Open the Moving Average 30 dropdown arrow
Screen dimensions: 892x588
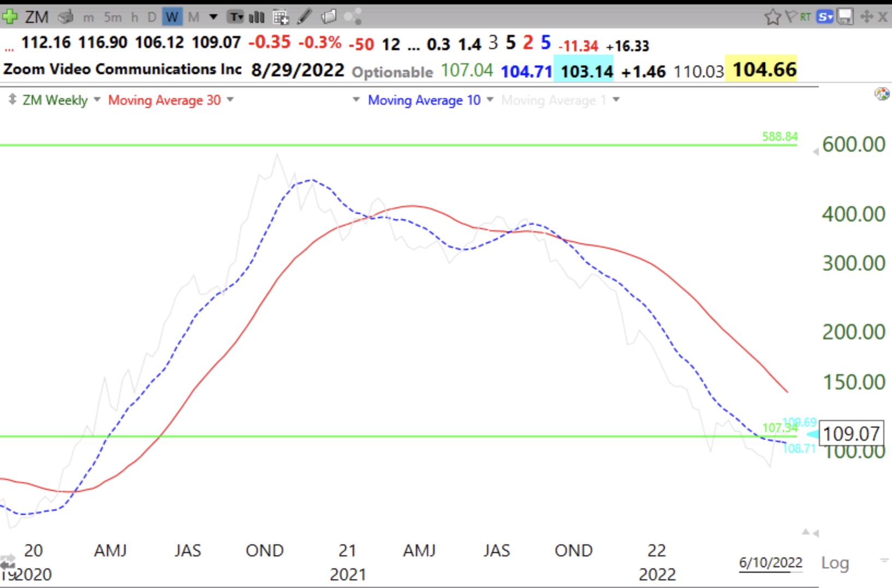coord(230,99)
